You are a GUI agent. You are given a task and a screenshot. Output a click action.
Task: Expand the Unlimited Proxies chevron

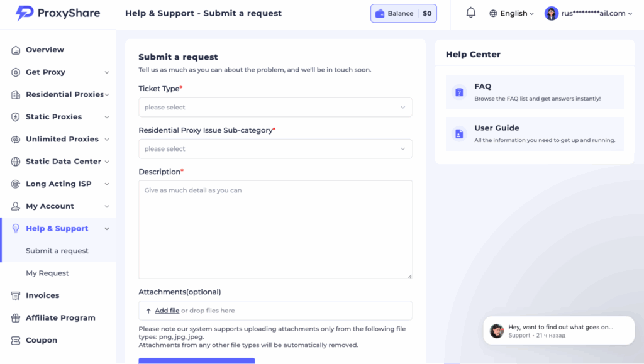click(107, 140)
